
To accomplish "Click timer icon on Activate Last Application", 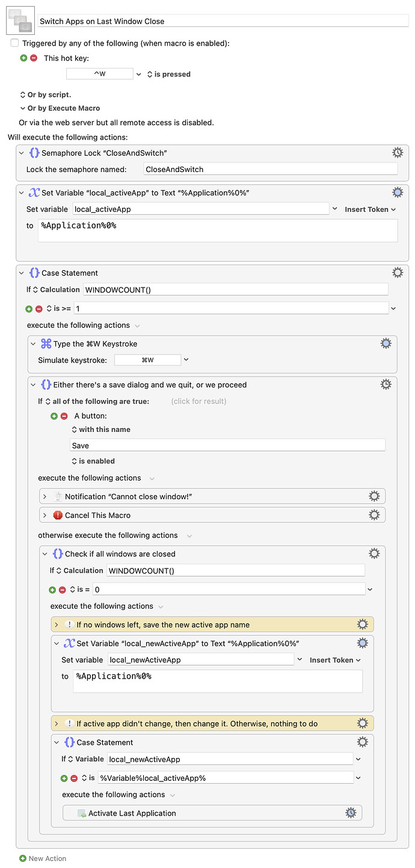I will click(x=351, y=813).
